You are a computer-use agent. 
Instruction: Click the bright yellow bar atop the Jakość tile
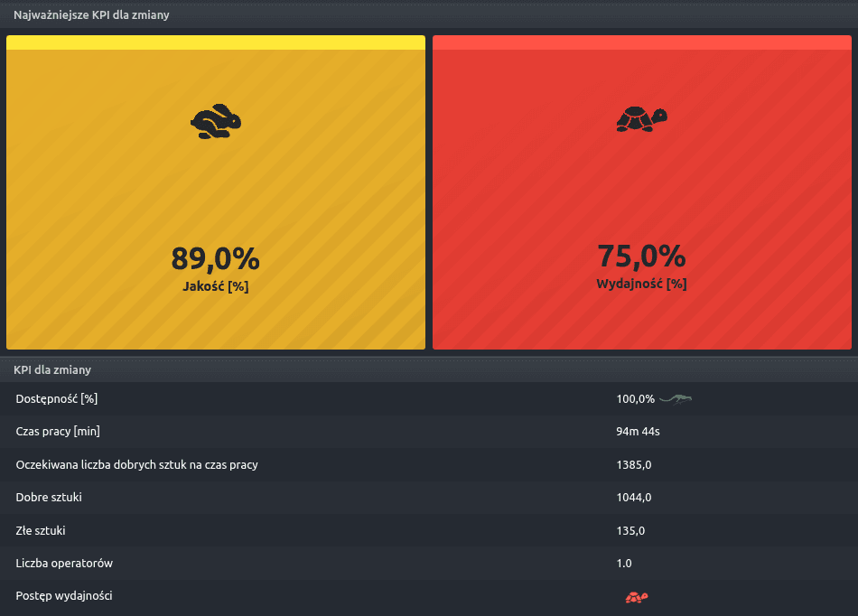[215, 42]
